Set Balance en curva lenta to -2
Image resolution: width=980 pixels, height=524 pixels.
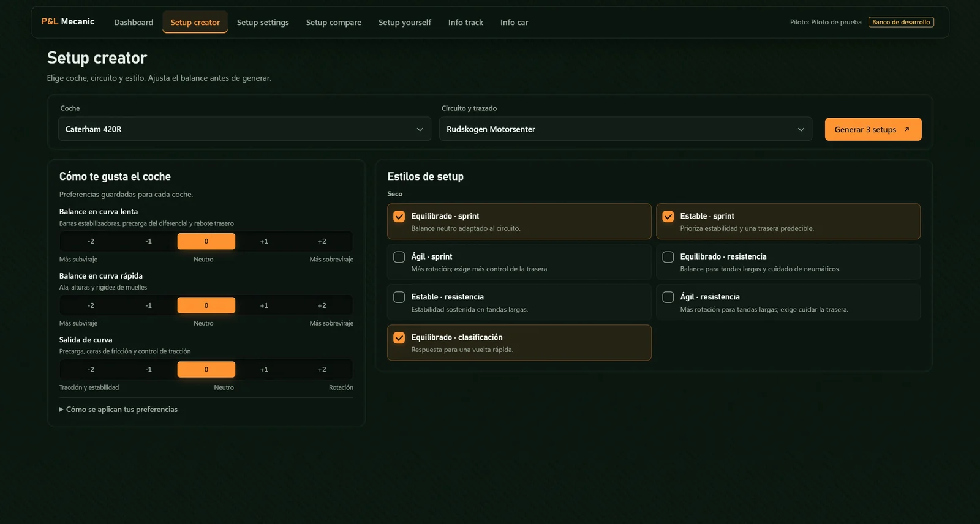[x=91, y=241]
